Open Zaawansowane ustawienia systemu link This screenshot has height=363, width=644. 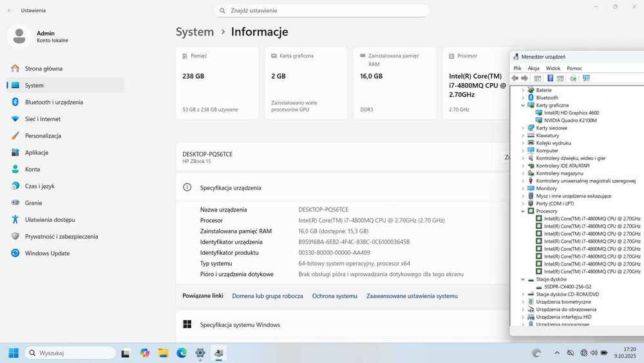(412, 296)
